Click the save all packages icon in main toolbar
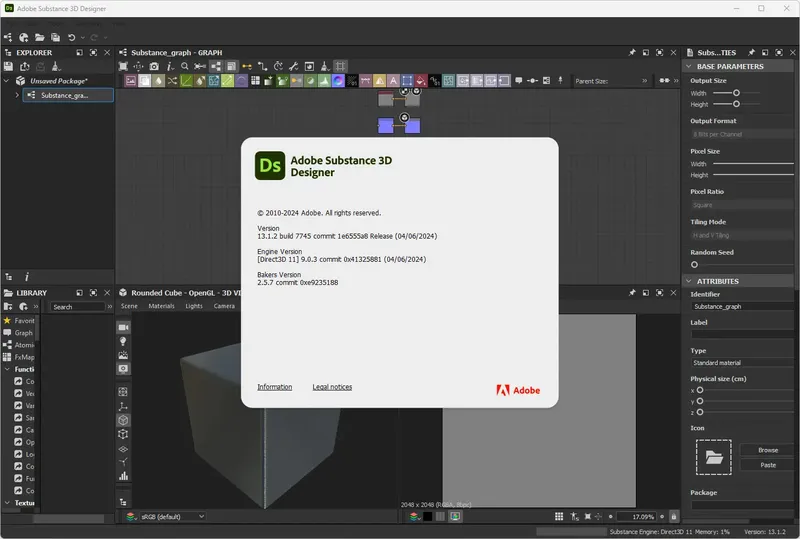Screen dimensions: 800x539 coord(55,37)
